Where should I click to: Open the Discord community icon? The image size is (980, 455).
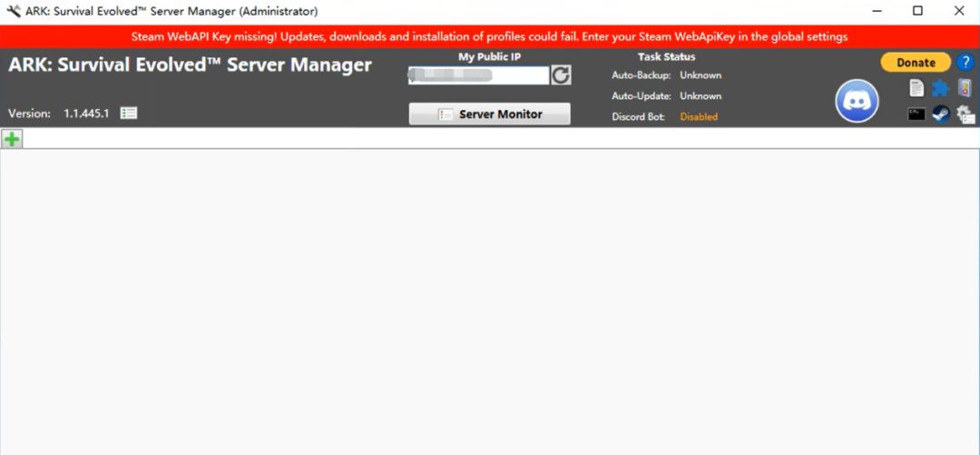click(x=857, y=102)
